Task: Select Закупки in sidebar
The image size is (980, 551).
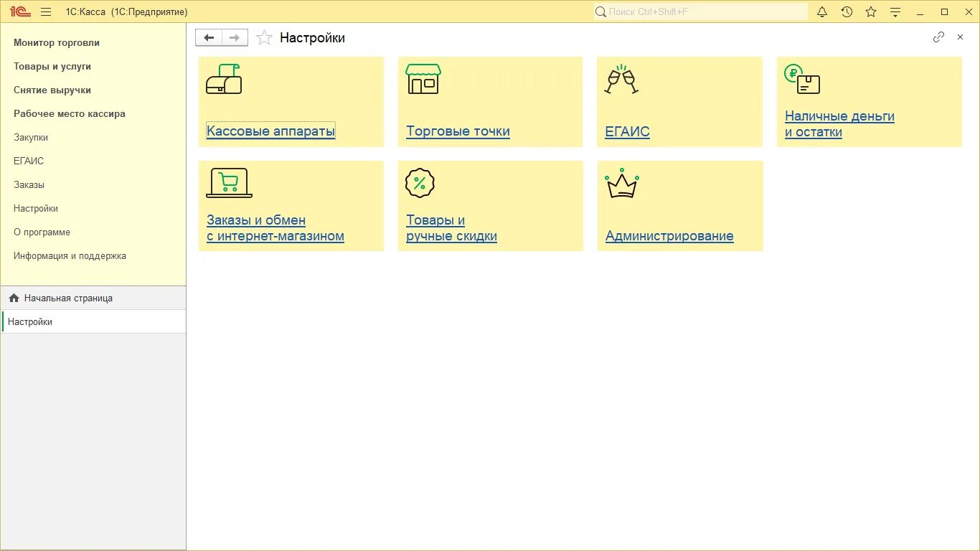Action: pos(31,138)
